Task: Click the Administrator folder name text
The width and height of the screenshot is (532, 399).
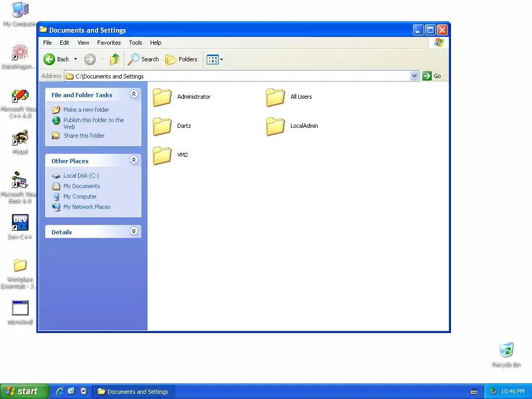Action: pos(194,97)
